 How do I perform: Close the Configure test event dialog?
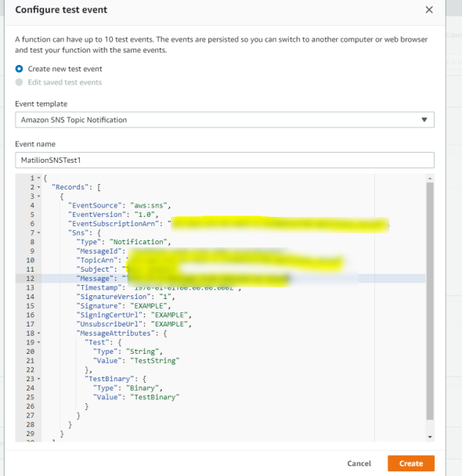tap(429, 9)
